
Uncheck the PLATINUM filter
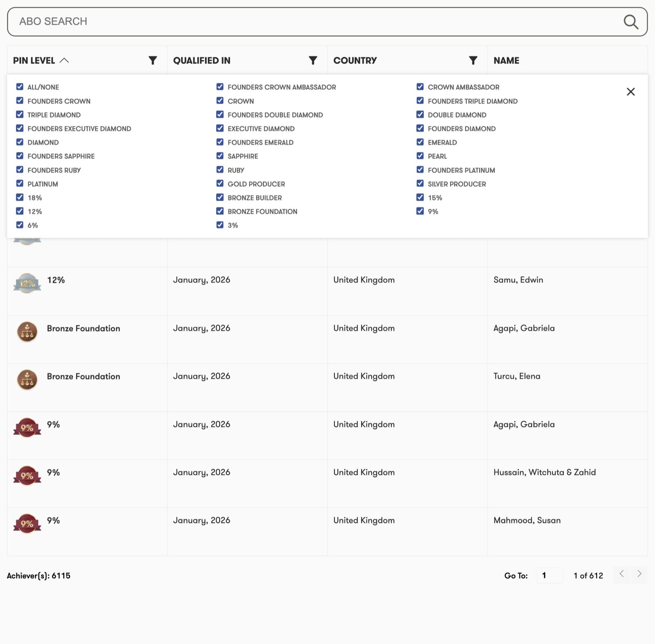click(x=20, y=183)
